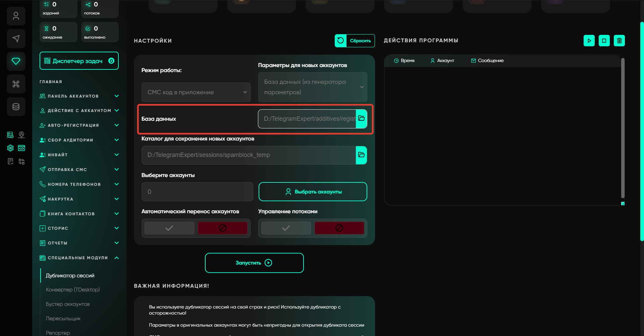
Task: Select the diamond icon in left rail
Action: (16, 61)
